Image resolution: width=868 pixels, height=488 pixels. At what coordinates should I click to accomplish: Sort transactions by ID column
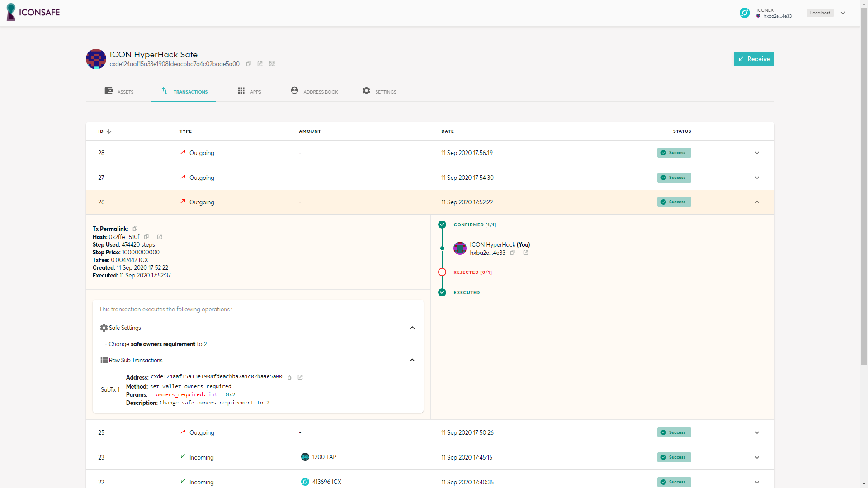click(x=104, y=131)
